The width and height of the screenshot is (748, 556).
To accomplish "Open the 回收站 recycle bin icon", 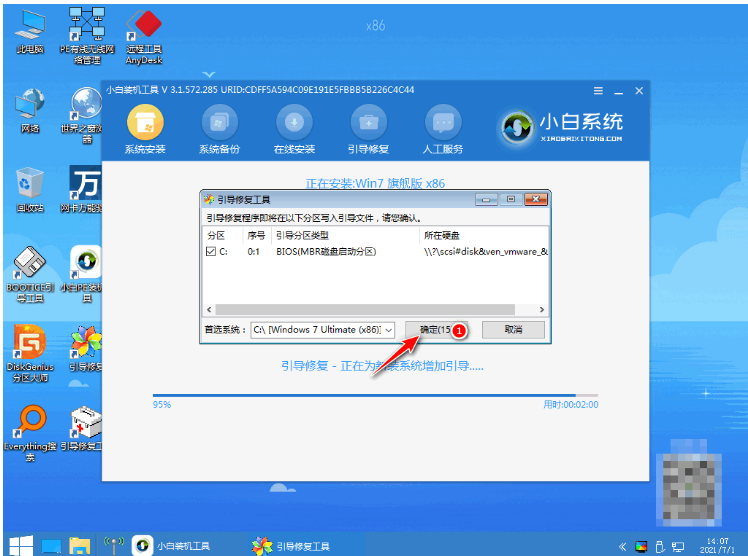I will click(29, 186).
